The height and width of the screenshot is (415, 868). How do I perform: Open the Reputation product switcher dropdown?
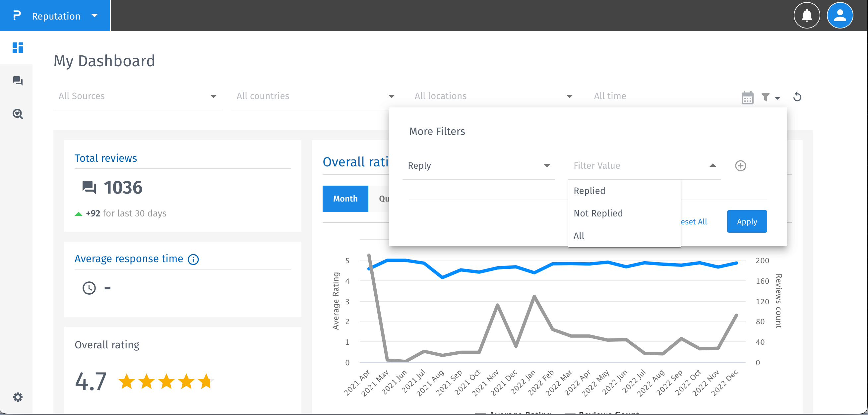(x=55, y=16)
